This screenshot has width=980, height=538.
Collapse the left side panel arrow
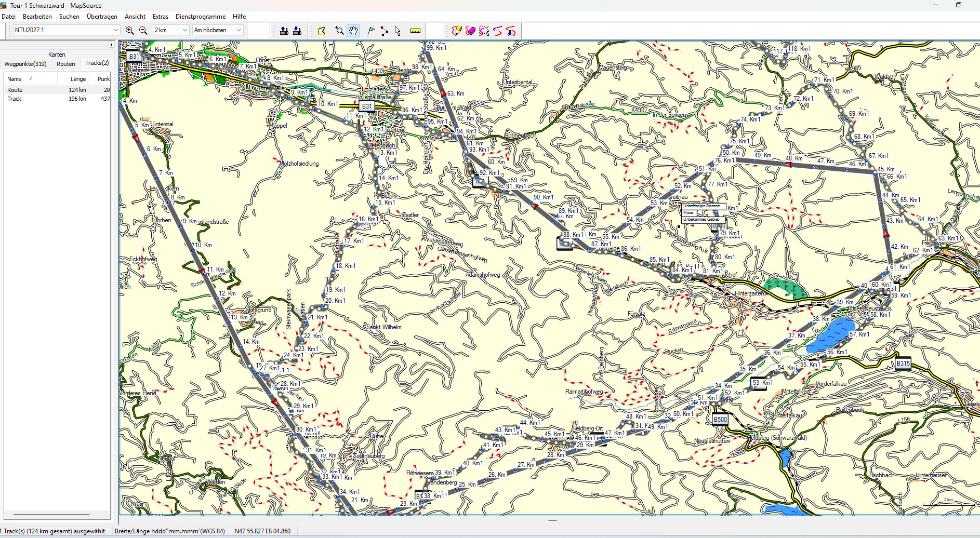click(111, 45)
